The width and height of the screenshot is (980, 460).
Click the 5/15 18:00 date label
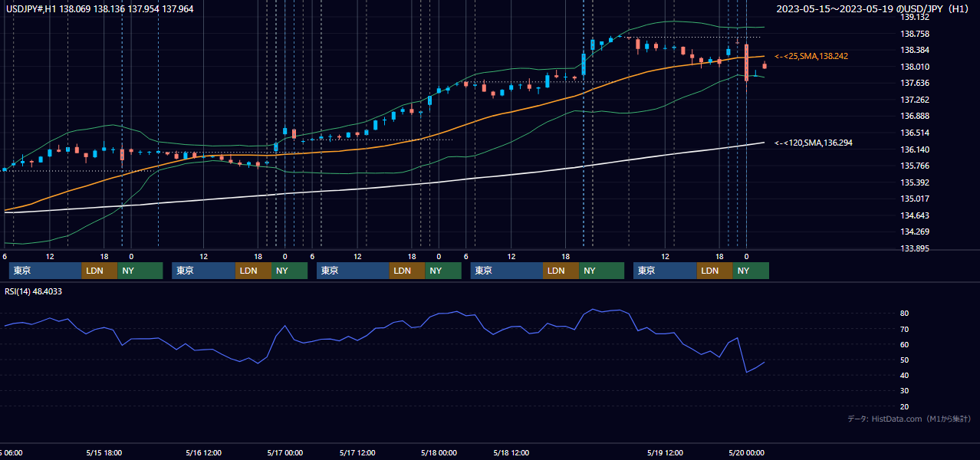(x=104, y=452)
